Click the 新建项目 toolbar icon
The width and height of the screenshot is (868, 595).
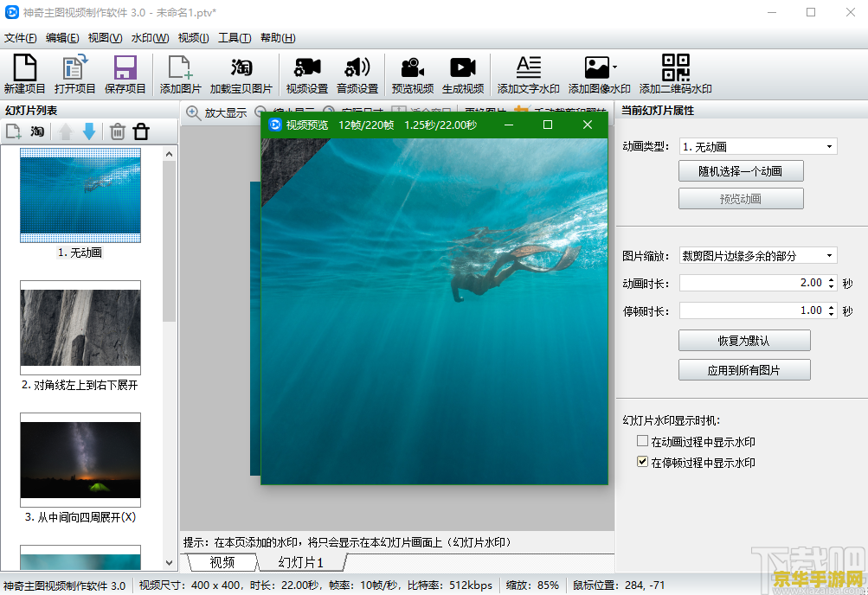[25, 74]
